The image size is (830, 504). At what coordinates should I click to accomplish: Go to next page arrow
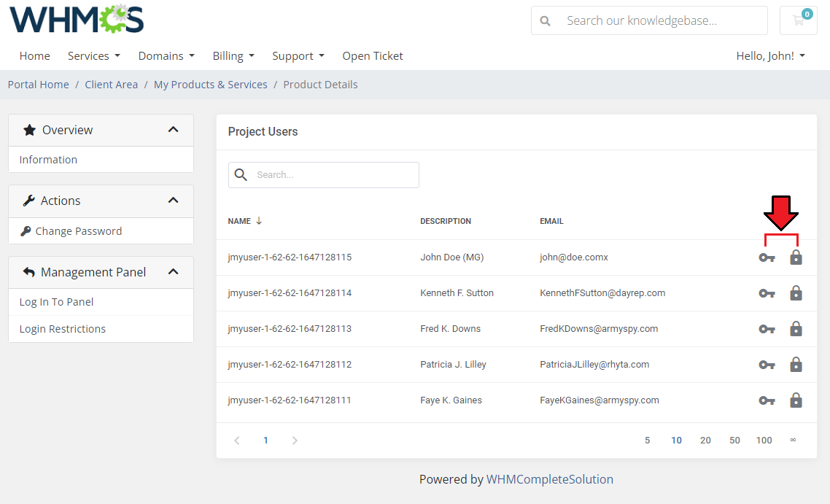[295, 441]
